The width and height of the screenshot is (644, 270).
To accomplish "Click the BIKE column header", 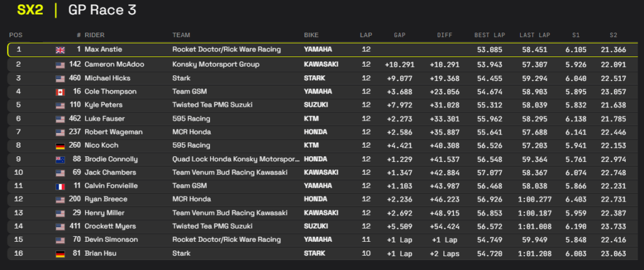I will [x=311, y=35].
